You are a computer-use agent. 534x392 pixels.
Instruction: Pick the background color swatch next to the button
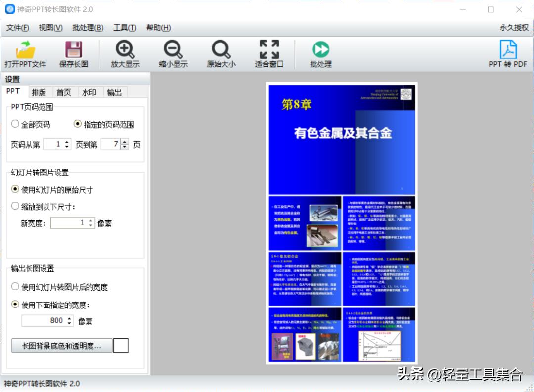pos(121,346)
